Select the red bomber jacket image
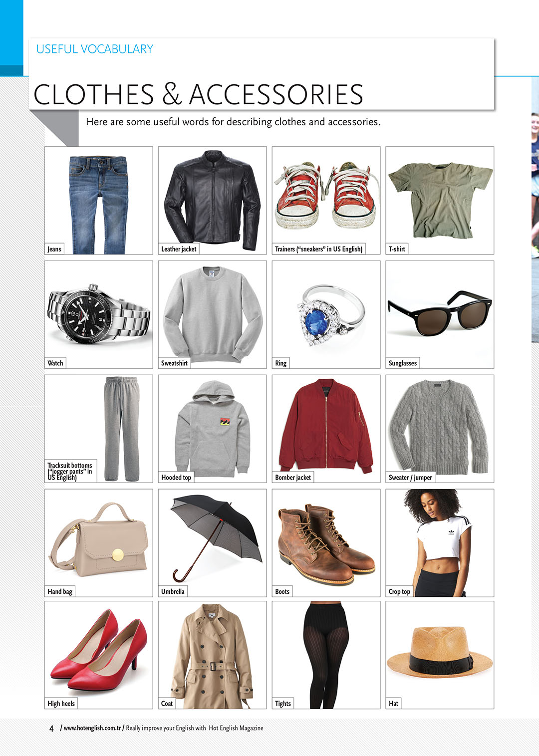 point(326,426)
